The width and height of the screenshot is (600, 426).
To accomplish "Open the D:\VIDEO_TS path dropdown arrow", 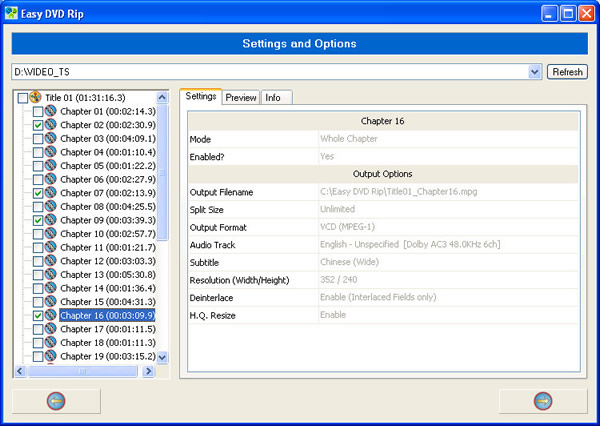I will coord(535,72).
